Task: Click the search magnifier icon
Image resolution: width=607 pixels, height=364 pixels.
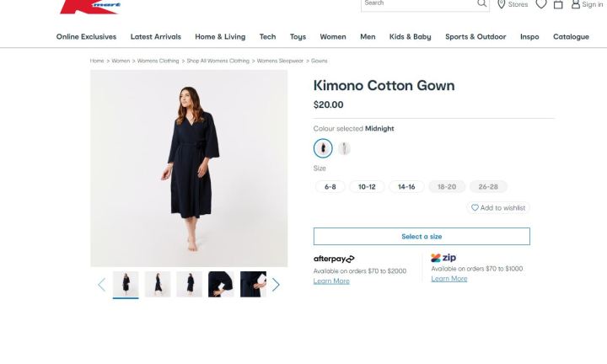Action: 481,3
